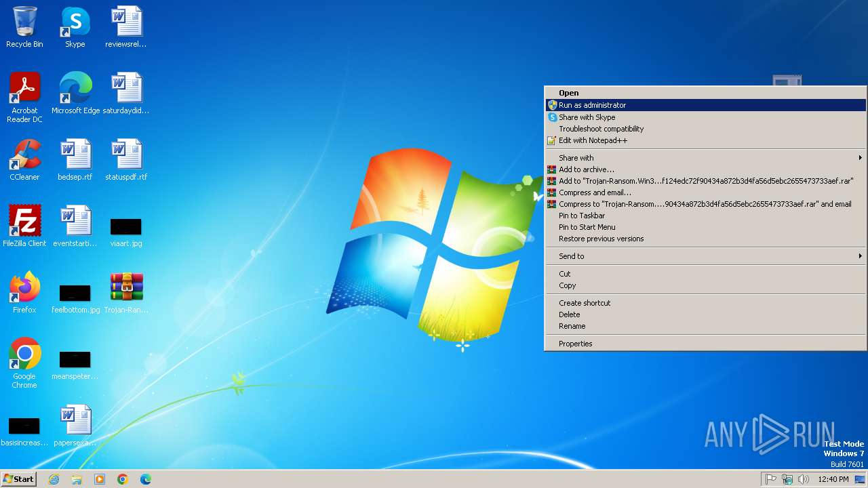Select the Google Chrome desktop shortcut

24,363
